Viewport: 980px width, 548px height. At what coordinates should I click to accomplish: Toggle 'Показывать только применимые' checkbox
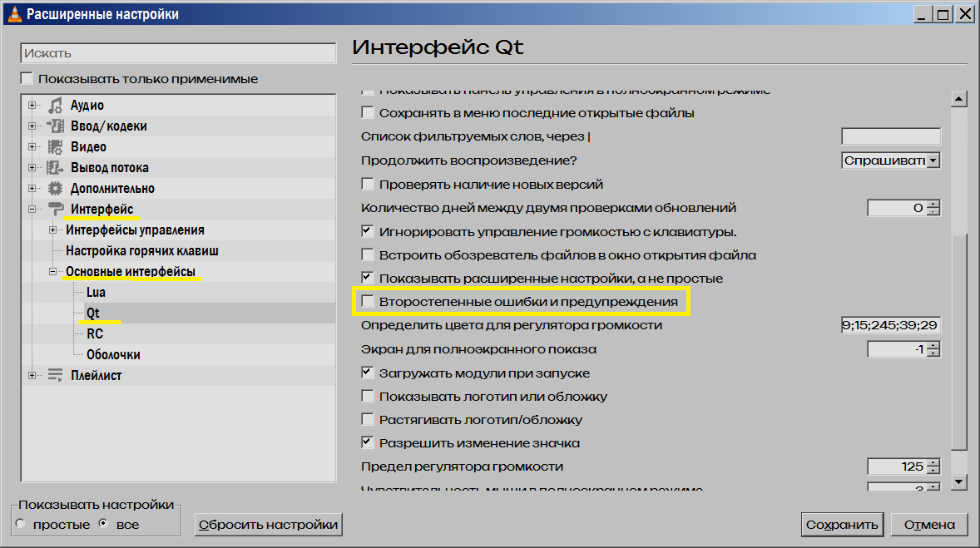(x=27, y=79)
